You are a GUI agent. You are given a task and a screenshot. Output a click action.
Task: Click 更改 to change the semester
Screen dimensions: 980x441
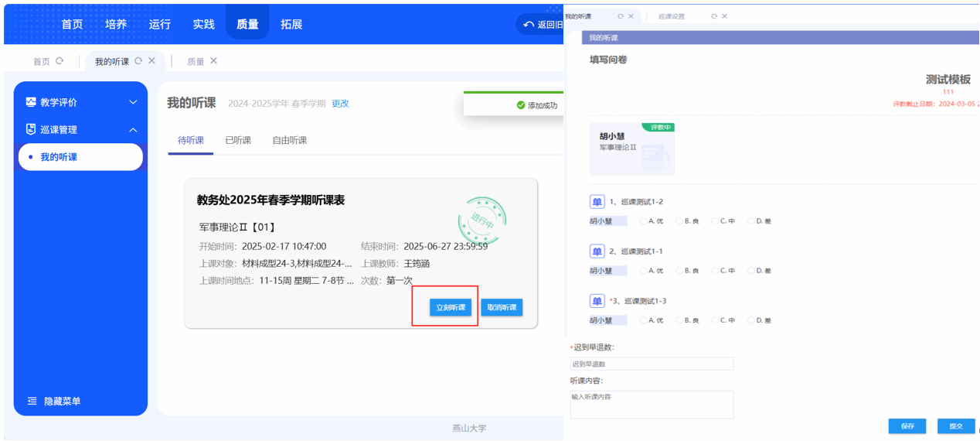[340, 104]
